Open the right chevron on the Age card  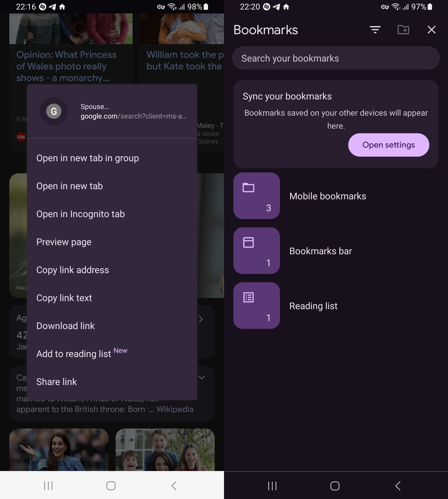201,319
